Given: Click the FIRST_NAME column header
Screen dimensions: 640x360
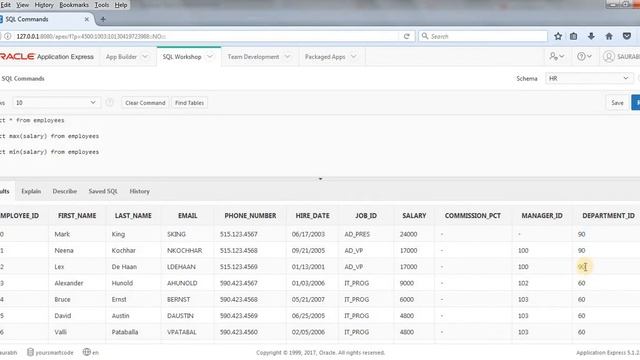Looking at the screenshot, I should pyautogui.click(x=77, y=216).
